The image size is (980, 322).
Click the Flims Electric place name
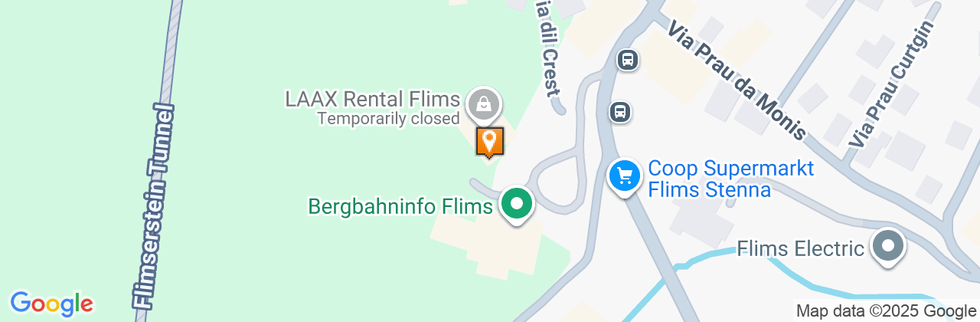tap(801, 248)
